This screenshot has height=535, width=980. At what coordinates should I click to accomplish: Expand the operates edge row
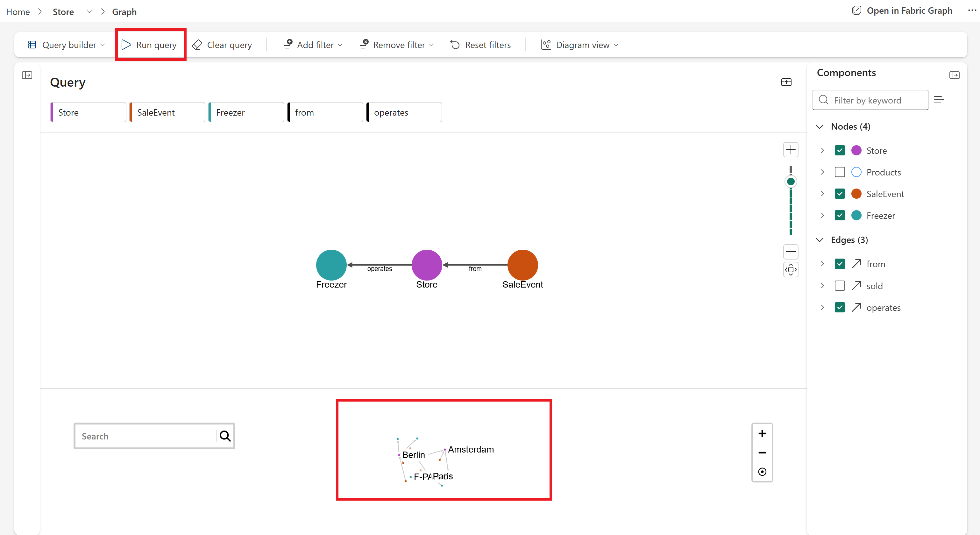pyautogui.click(x=822, y=307)
